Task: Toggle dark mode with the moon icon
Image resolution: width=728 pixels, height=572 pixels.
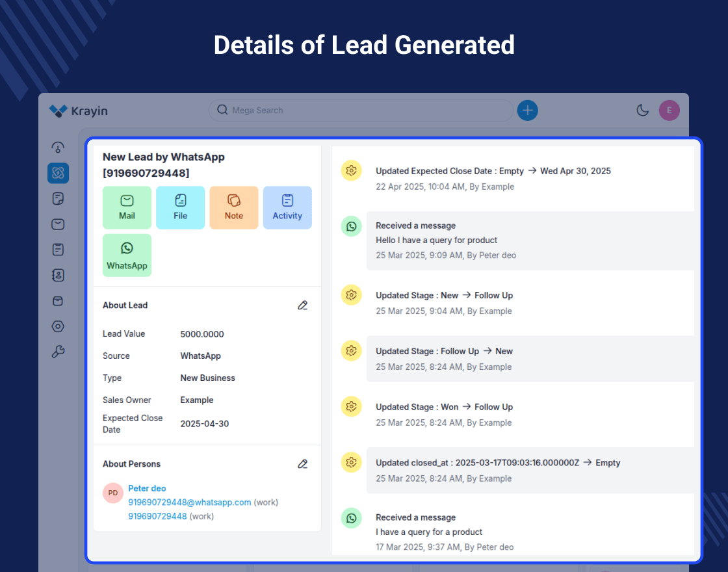Action: 643,110
